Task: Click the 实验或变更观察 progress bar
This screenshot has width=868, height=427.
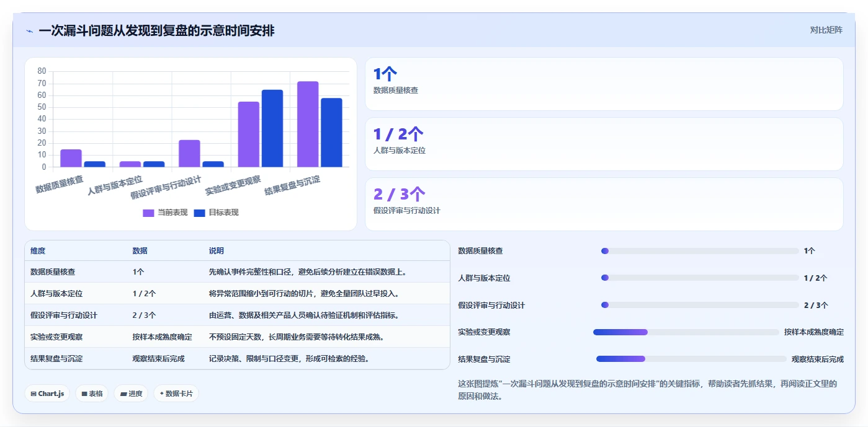Action: tap(686, 332)
